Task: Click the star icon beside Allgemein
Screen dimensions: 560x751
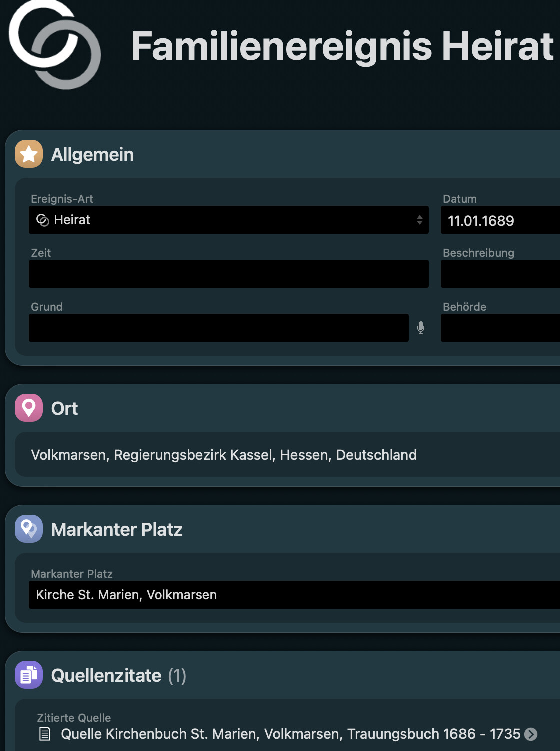Action: click(x=29, y=154)
